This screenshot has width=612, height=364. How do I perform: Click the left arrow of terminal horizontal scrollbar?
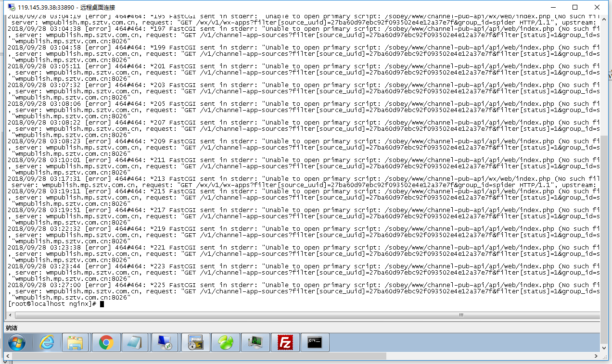point(10,315)
